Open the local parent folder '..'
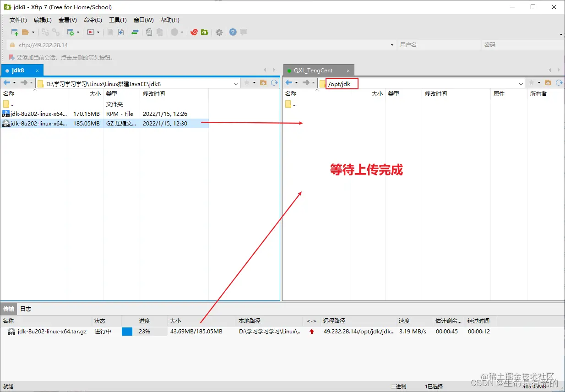This screenshot has height=392, width=565. point(8,104)
